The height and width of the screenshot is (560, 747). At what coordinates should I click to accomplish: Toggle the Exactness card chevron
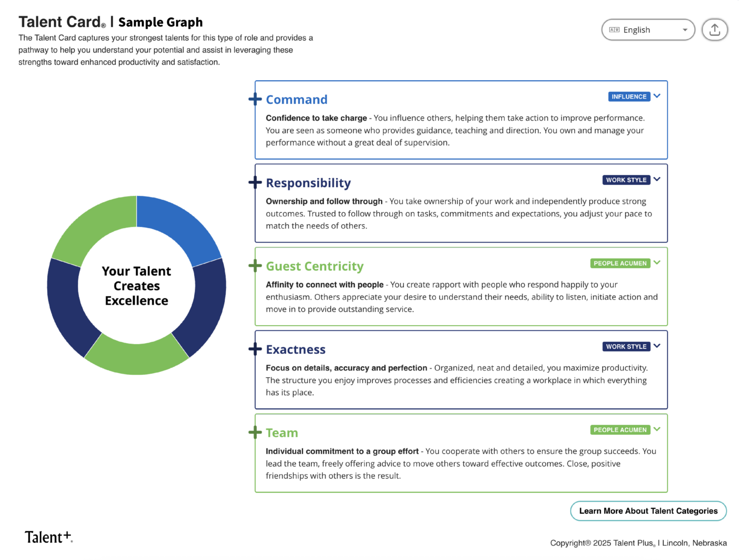point(657,346)
